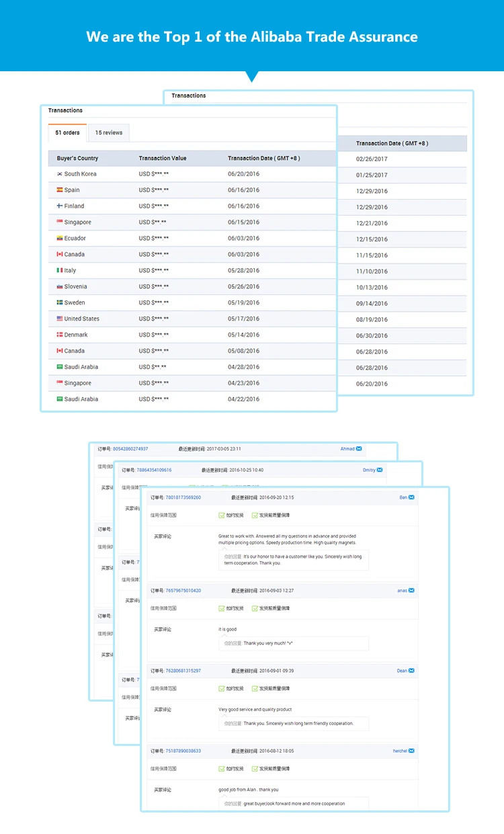Image resolution: width=504 pixels, height=834 pixels.
Task: Open order number 78018173569260
Action: (x=183, y=497)
